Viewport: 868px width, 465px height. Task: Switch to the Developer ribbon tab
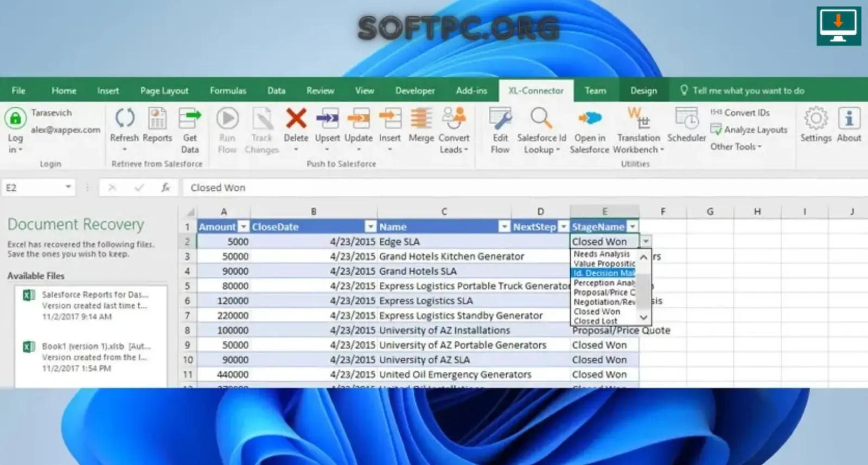pyautogui.click(x=415, y=91)
